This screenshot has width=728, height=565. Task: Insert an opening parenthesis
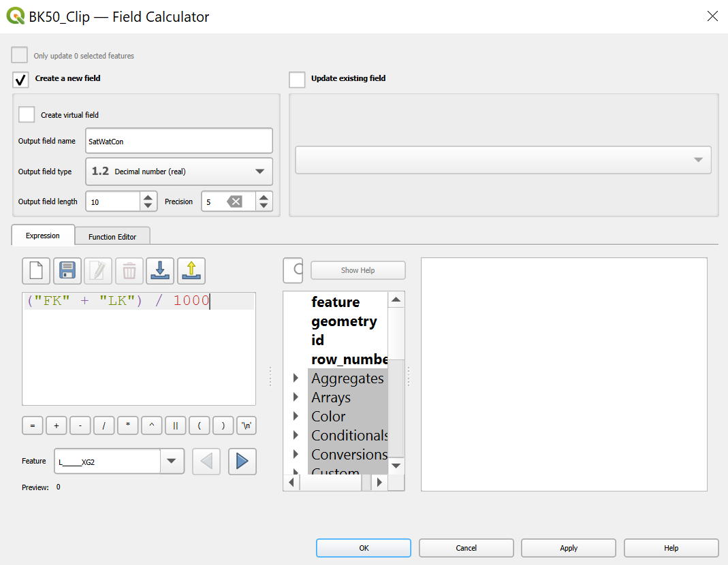tap(199, 425)
